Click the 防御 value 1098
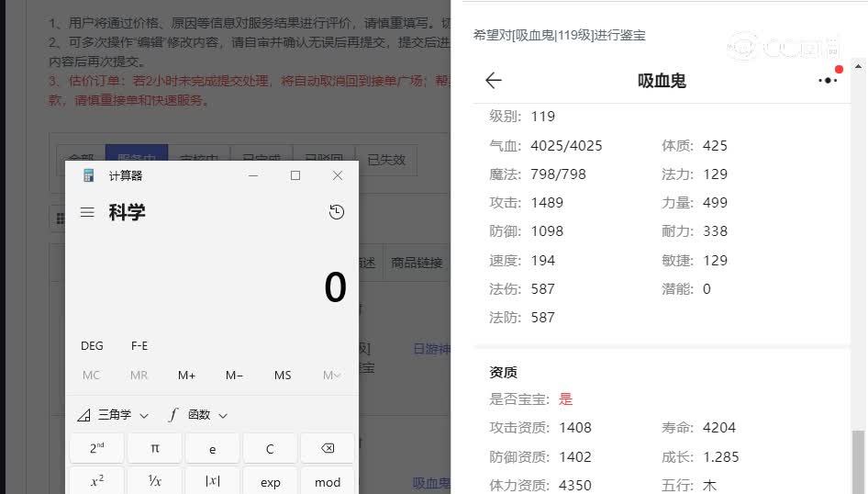 tap(547, 231)
